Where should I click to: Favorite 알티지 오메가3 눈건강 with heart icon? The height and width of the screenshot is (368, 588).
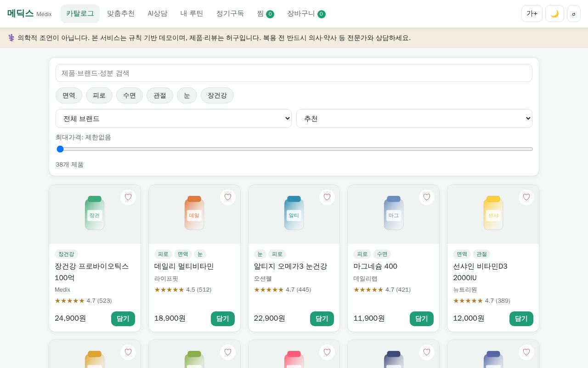point(327,197)
